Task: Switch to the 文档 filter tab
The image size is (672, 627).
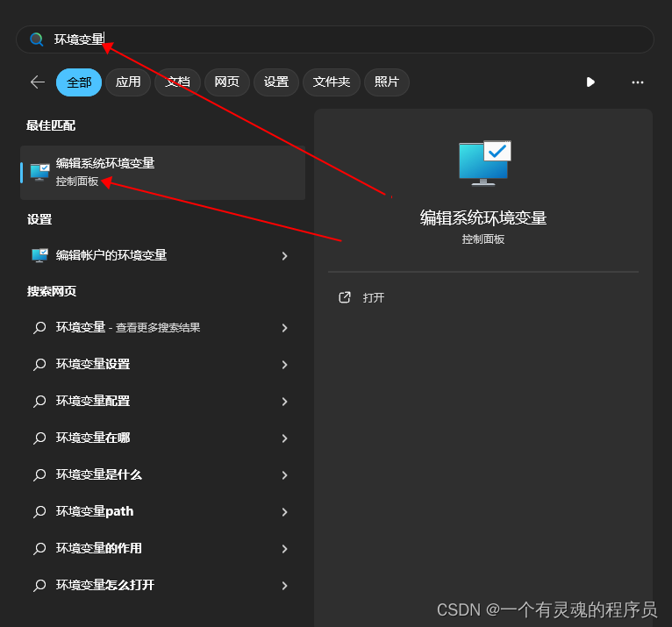Action: coord(177,82)
